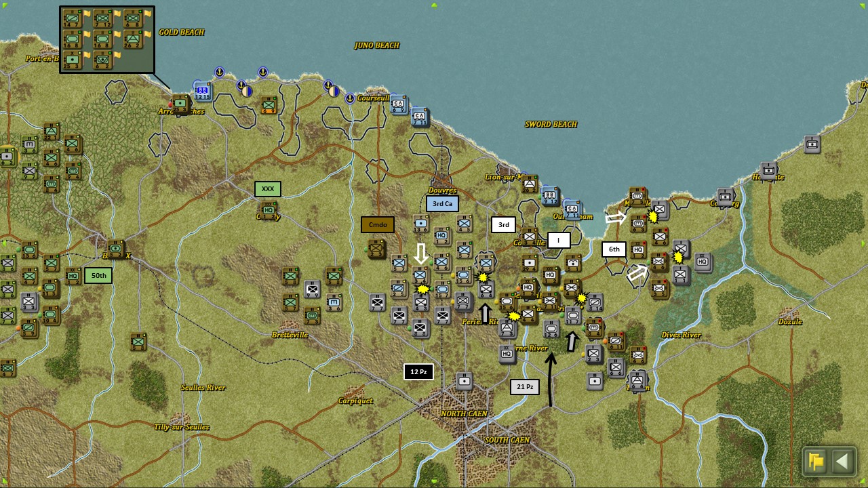The image size is (868, 488).
Task: Select the grey 6-6 German infantry unit
Action: [x=616, y=367]
